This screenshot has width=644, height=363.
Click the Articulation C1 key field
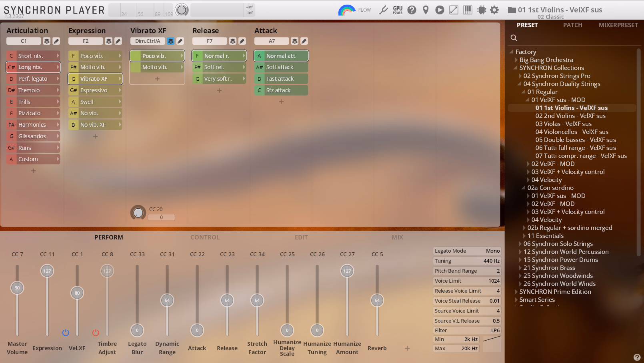pos(24,41)
